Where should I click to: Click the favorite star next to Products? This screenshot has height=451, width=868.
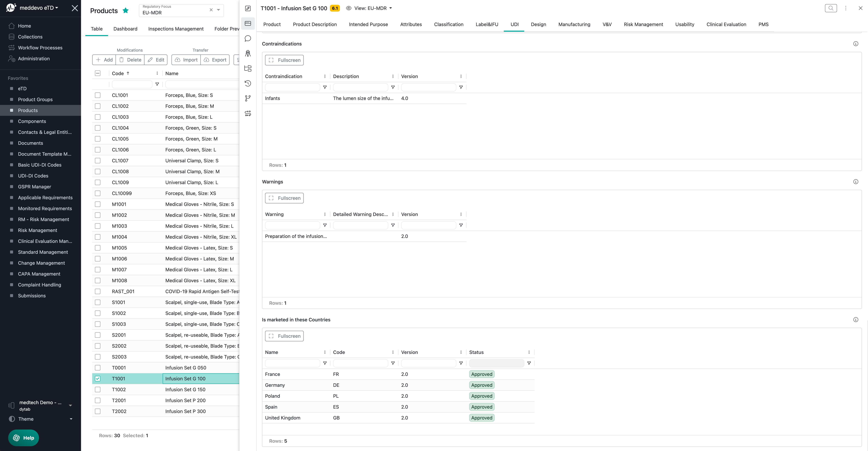(x=126, y=10)
